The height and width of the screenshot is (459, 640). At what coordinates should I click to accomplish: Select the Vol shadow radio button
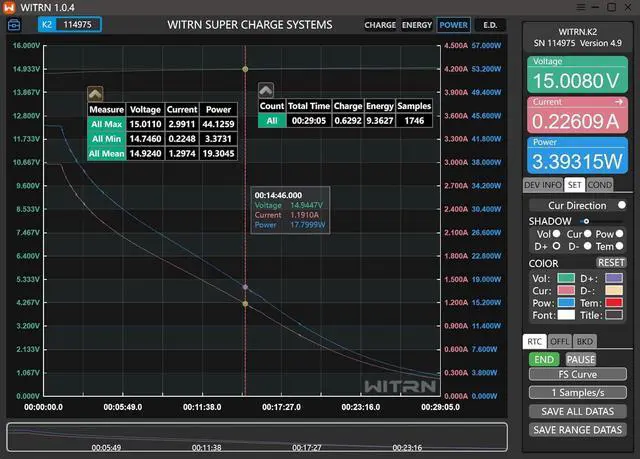click(557, 233)
